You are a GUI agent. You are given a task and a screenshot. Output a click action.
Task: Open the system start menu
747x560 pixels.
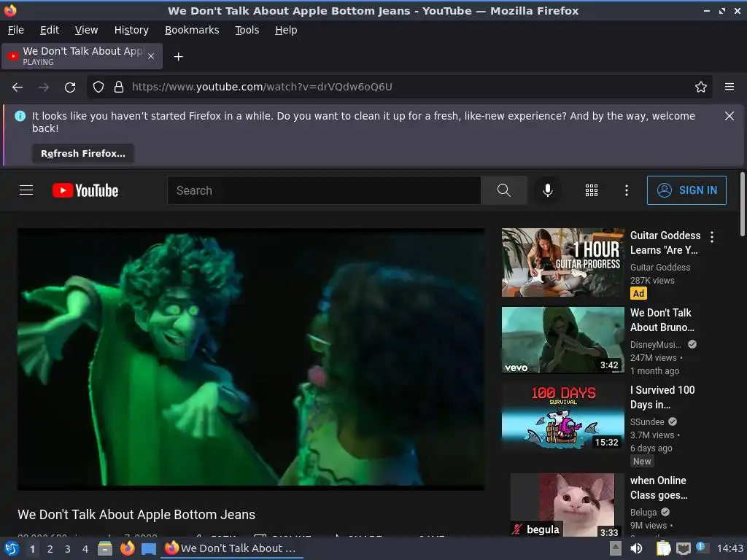(x=12, y=548)
